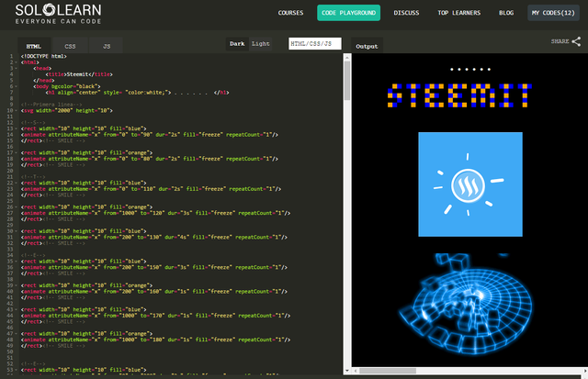Fold the rect block on line 30
The width and height of the screenshot is (588, 379).
pos(17,231)
